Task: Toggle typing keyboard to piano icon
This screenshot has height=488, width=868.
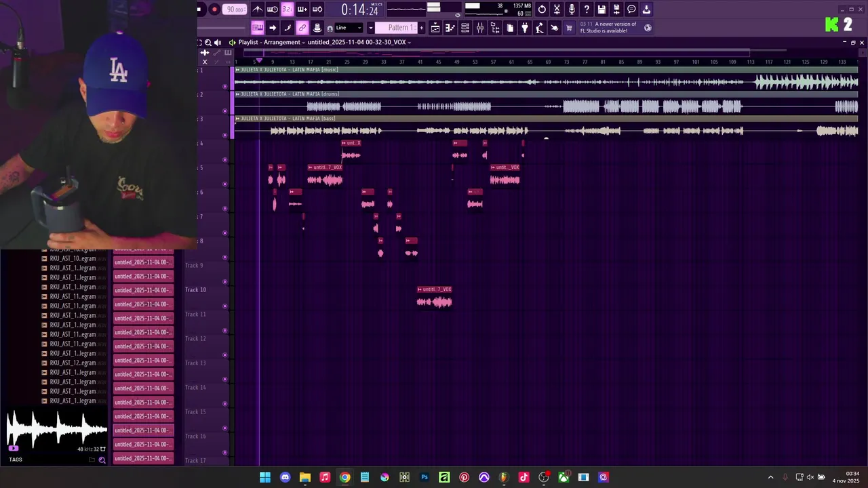Action: (x=258, y=28)
